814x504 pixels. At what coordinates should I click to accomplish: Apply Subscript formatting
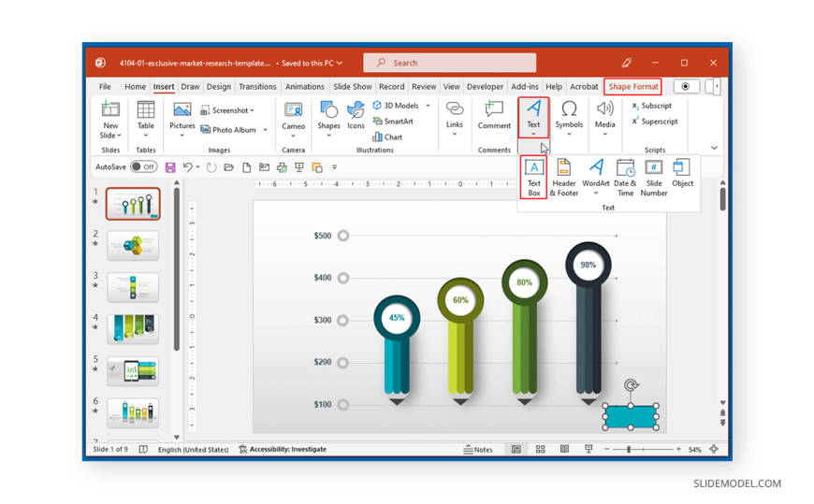[x=651, y=106]
